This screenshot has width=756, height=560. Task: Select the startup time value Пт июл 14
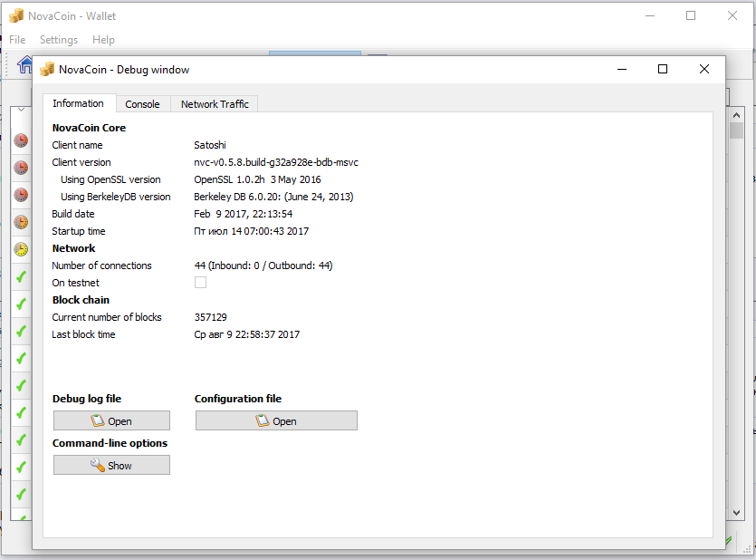point(251,232)
